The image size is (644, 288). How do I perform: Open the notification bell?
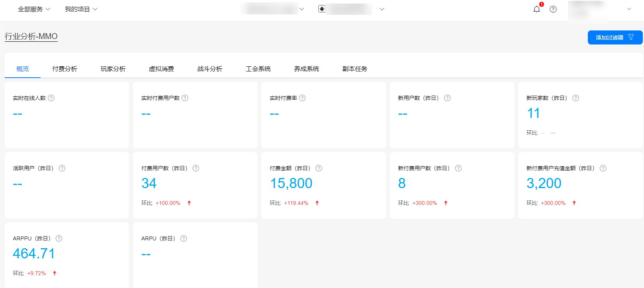click(x=537, y=9)
